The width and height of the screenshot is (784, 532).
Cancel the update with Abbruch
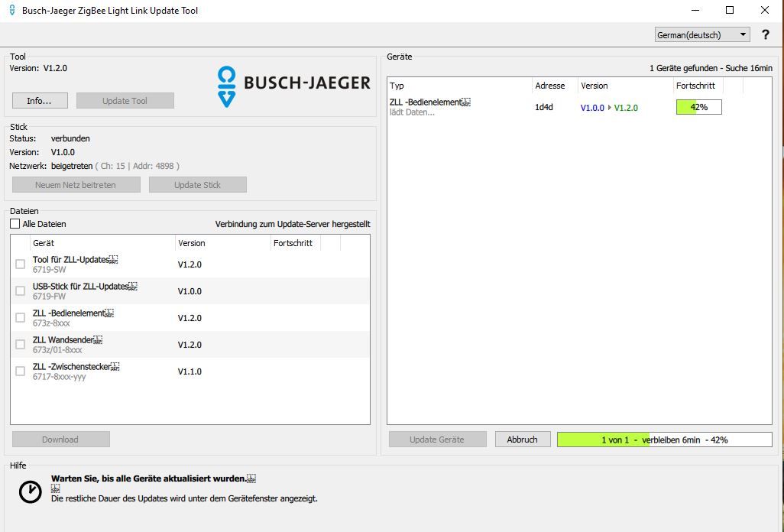523,439
